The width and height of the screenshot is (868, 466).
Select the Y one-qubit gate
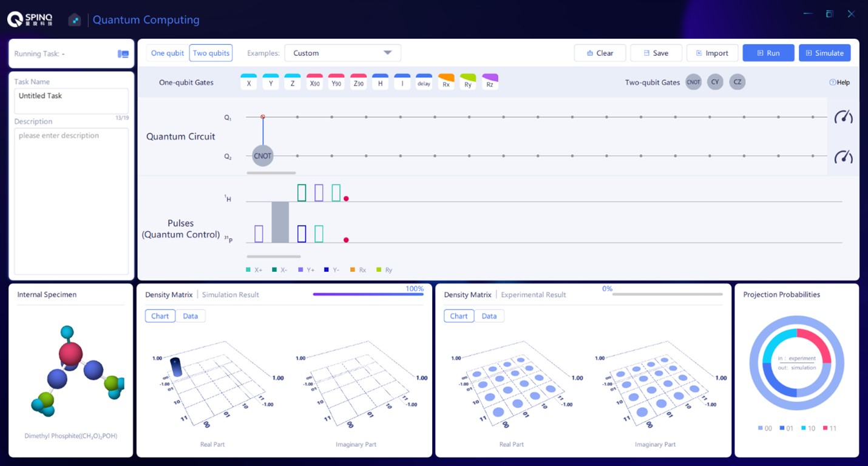(x=271, y=83)
